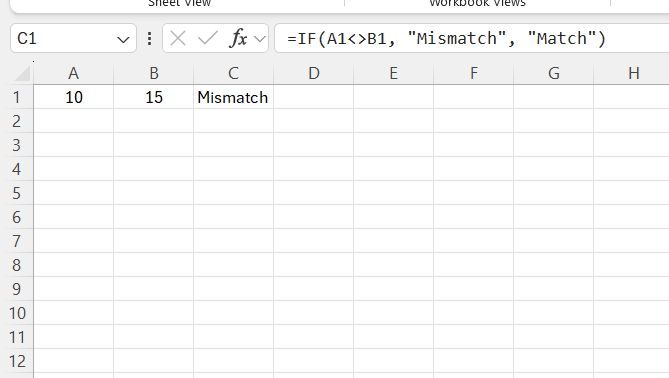
Task: Expand the fx function dropdown arrow
Action: point(259,39)
